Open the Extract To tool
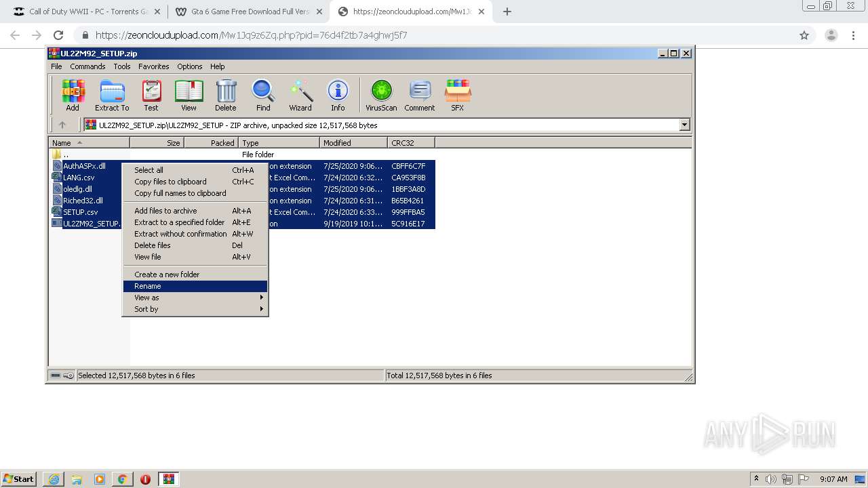 point(112,95)
